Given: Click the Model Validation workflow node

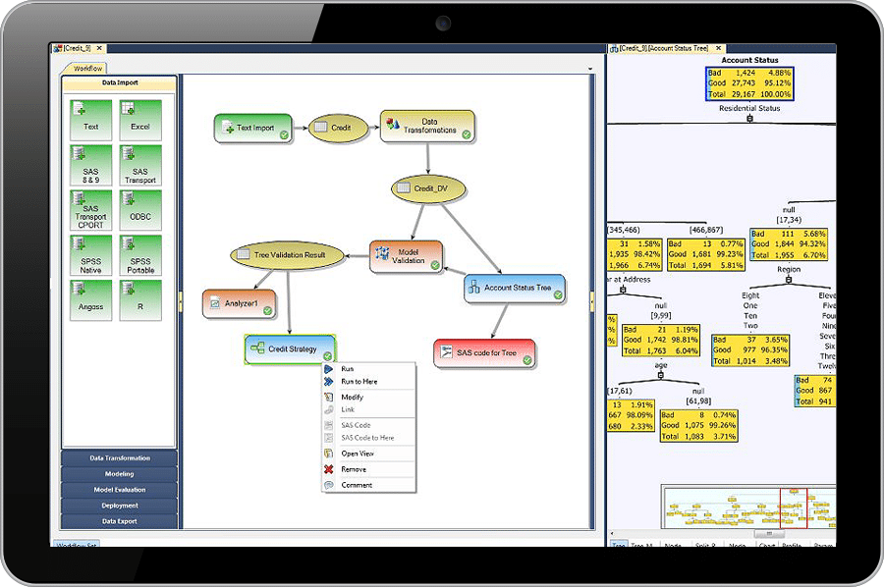Looking at the screenshot, I should click(406, 256).
